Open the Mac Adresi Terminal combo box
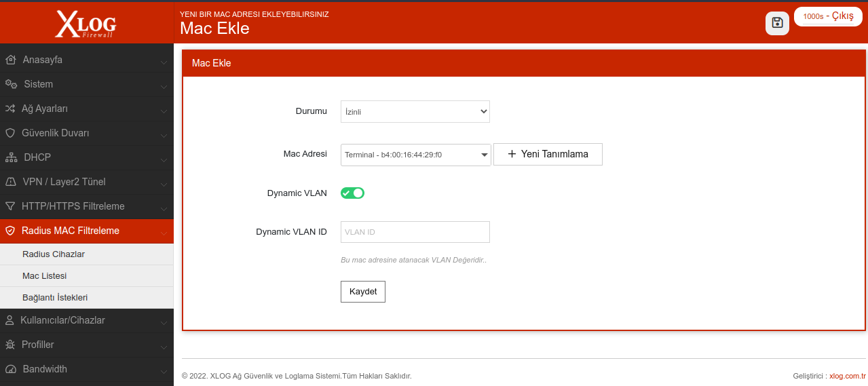Image resolution: width=868 pixels, height=386 pixels. tap(415, 155)
